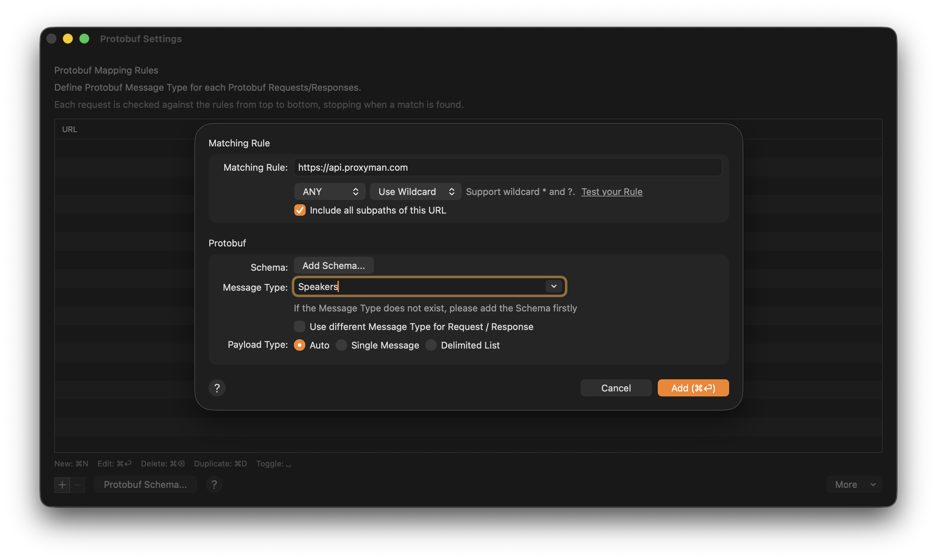The height and width of the screenshot is (560, 937).
Task: Click the Protobuf Schema... button
Action: (145, 485)
